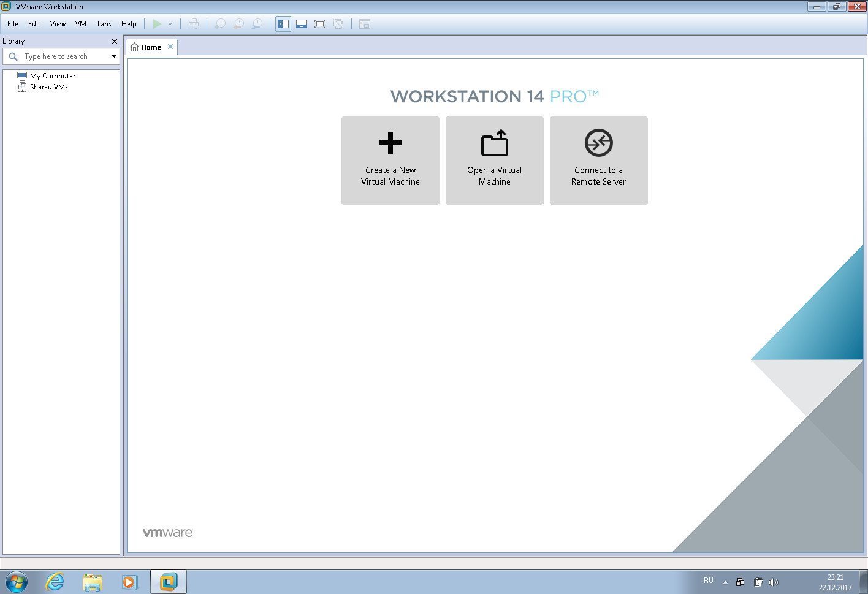Toggle the thumbnail bar toolbar icon
868x594 pixels.
[302, 24]
